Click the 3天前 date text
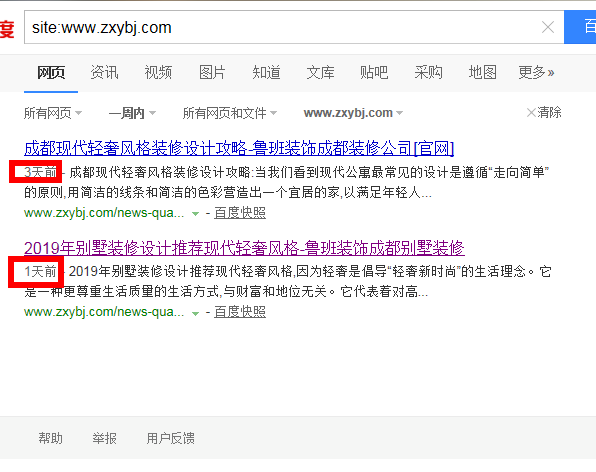596x472 pixels. (x=40, y=172)
